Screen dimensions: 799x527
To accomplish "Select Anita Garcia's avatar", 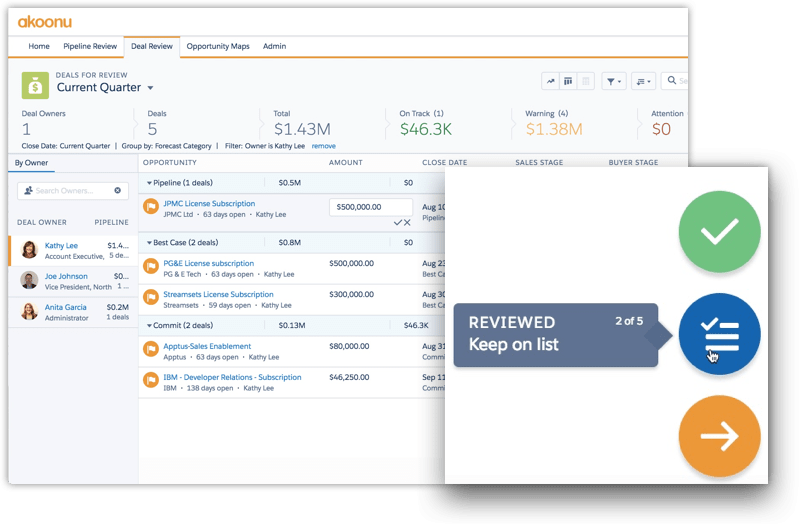I will (x=30, y=311).
